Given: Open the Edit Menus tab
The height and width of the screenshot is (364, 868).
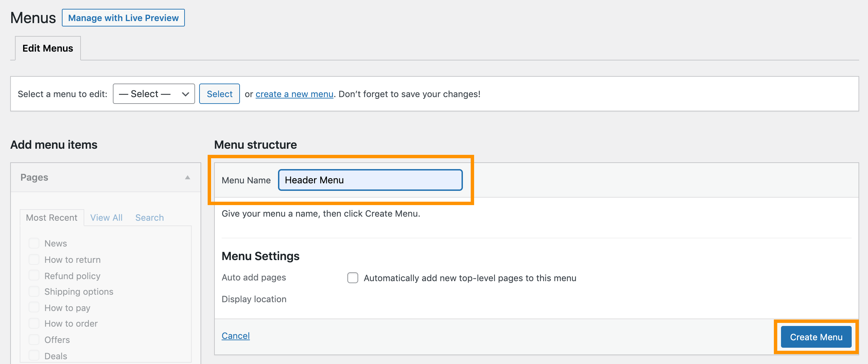Looking at the screenshot, I should coord(48,48).
